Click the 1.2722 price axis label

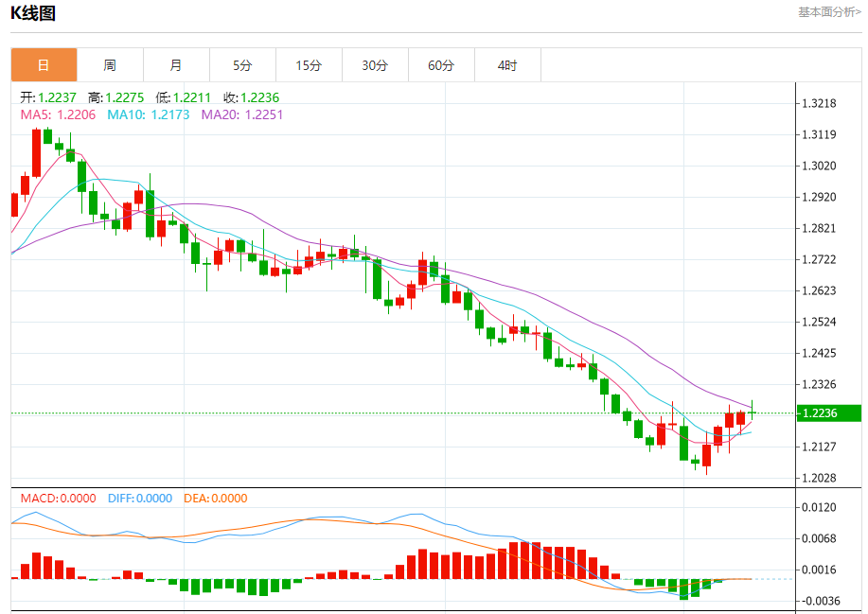820,259
